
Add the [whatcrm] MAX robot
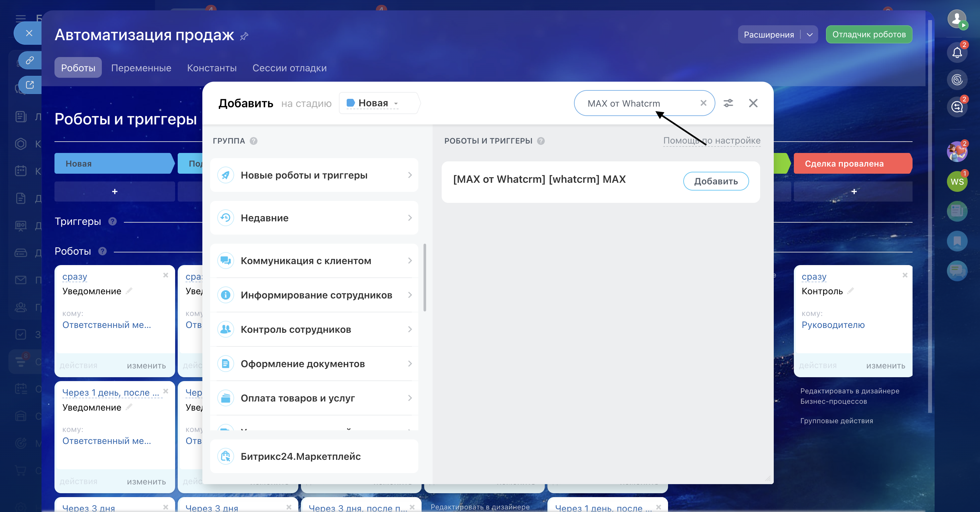point(716,181)
